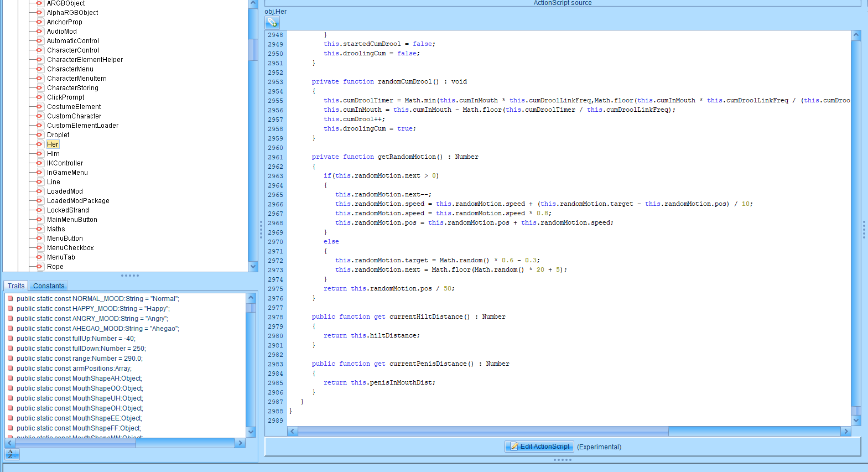The width and height of the screenshot is (868, 472).
Task: Select the range:Number constant row
Action: coord(80,359)
